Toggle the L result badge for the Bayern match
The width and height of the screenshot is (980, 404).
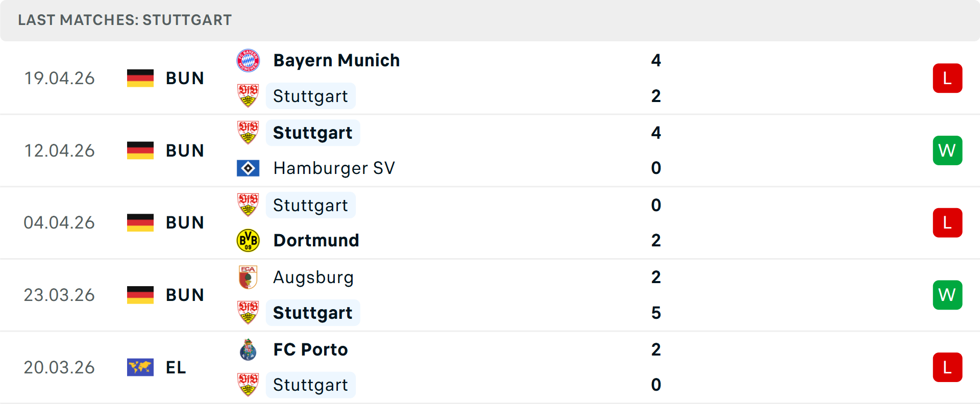coord(948,78)
